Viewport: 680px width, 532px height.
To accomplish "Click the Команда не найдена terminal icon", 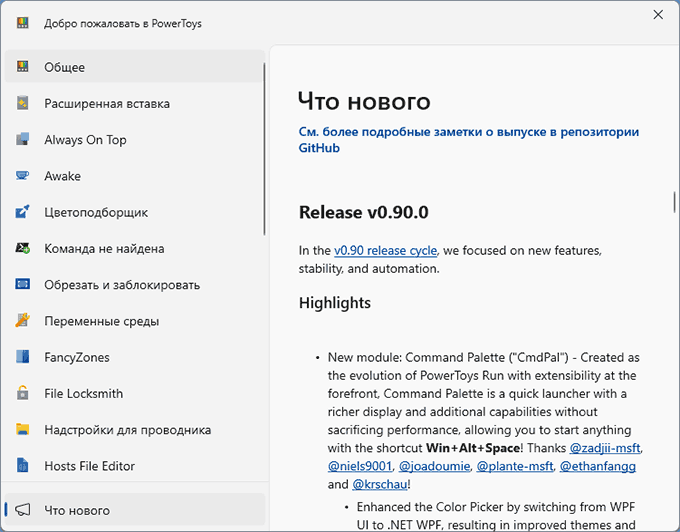I will point(23,248).
